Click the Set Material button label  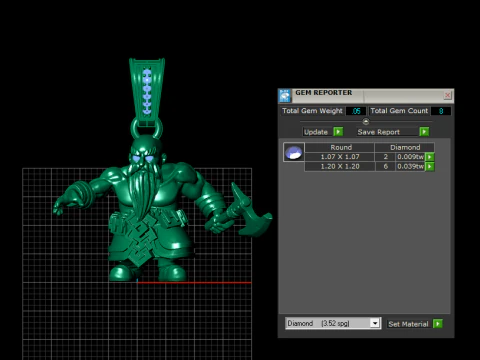point(408,324)
